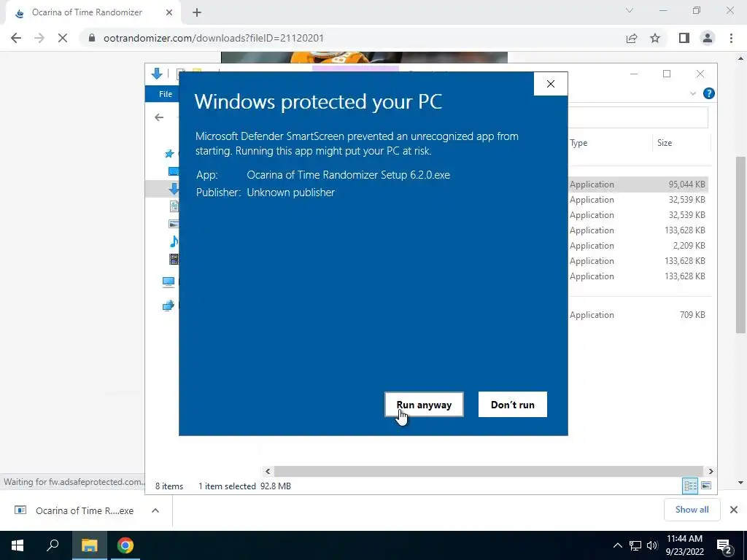The width and height of the screenshot is (747, 560).
Task: Select the Ocarina of Time Randomizer tab
Action: click(x=93, y=13)
